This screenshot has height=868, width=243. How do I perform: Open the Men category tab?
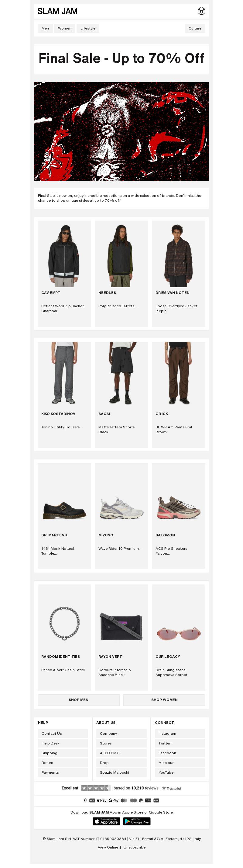click(x=45, y=28)
